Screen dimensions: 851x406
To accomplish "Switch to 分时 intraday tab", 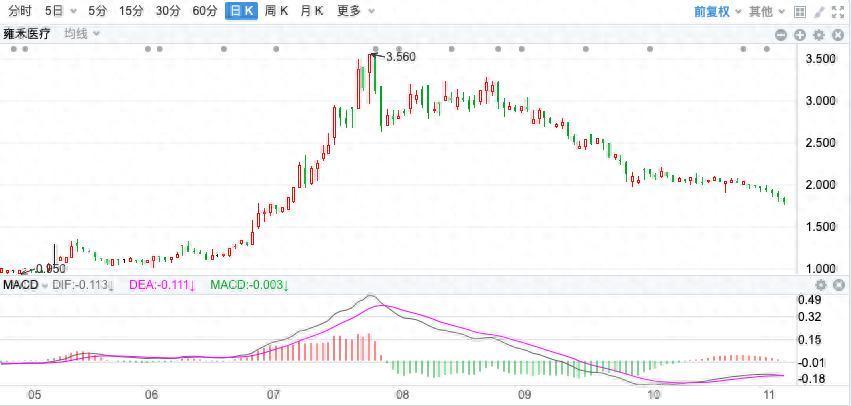I will (19, 11).
